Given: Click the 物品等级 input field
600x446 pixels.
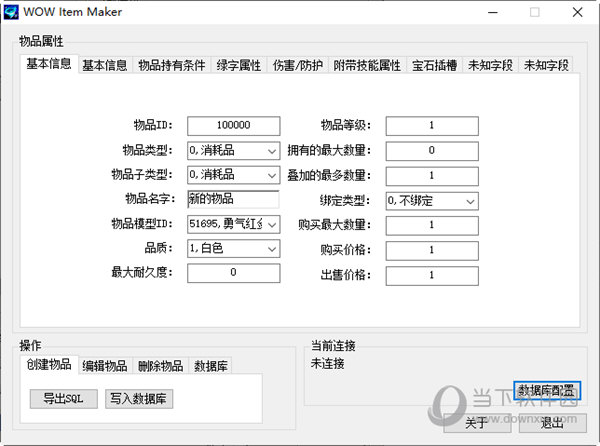Looking at the screenshot, I should tap(432, 126).
